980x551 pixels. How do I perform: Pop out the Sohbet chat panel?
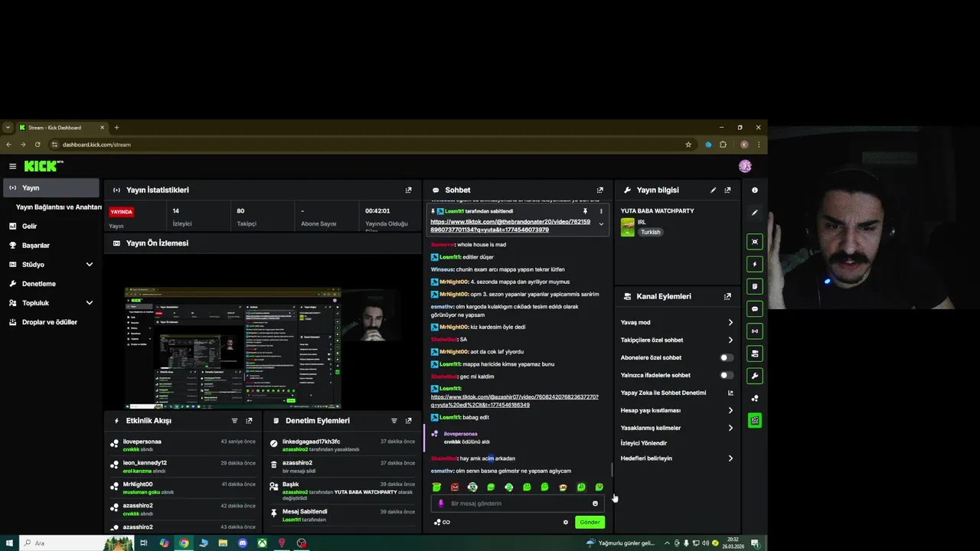tap(599, 190)
